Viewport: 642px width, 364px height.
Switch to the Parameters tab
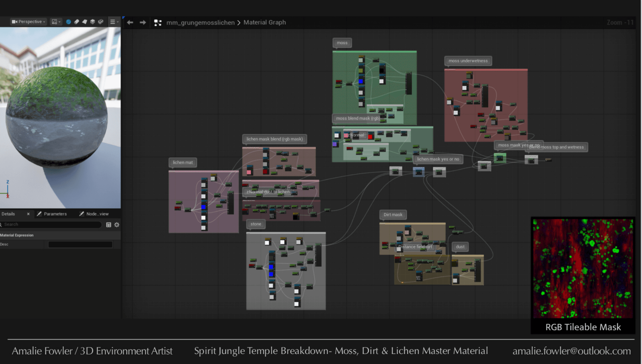coord(52,214)
